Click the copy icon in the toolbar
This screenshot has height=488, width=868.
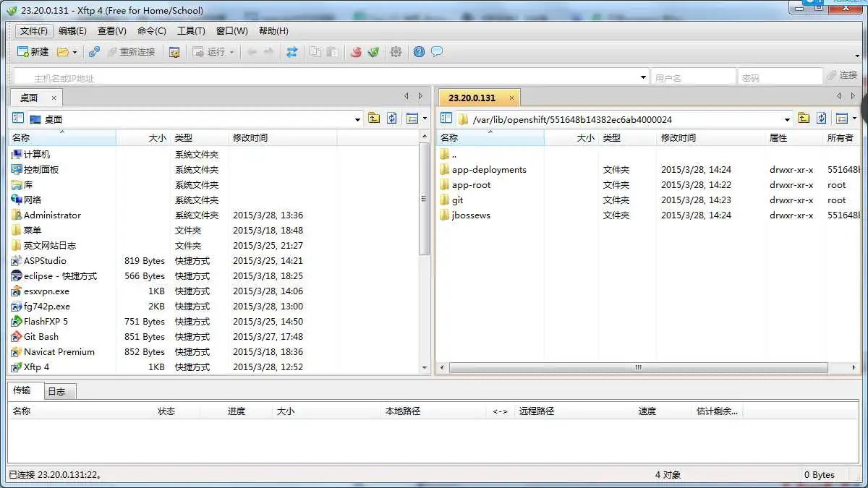[x=315, y=52]
